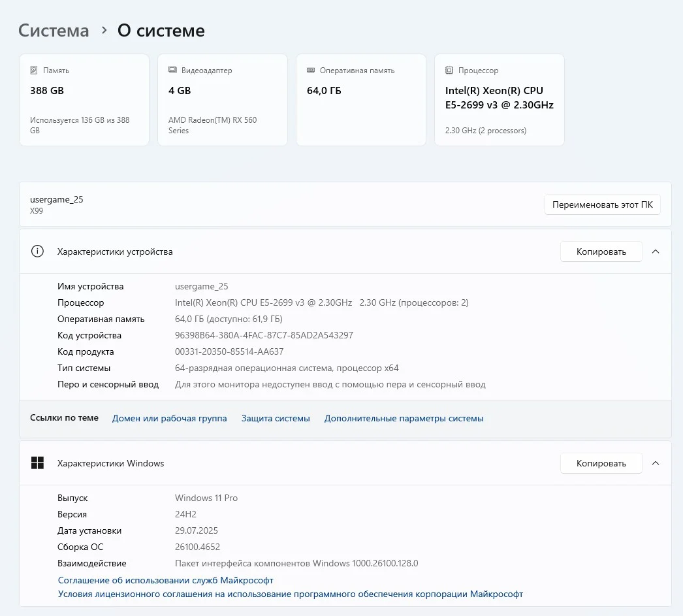This screenshot has height=616, width=683.
Task: Click the Характеристики Windows header text
Action: coord(110,464)
